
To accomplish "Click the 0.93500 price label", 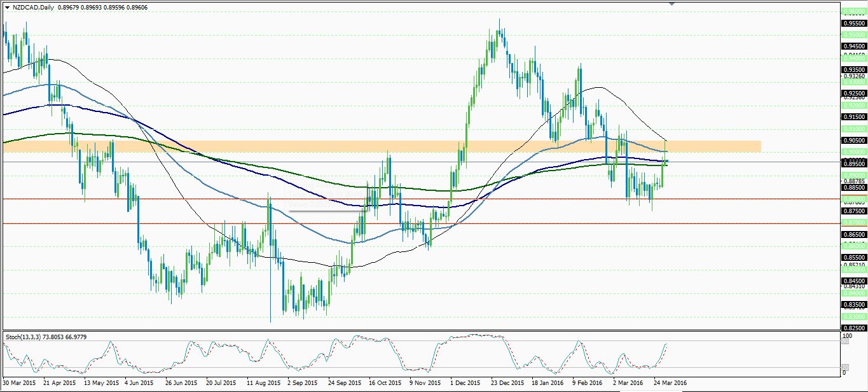I will click(x=854, y=70).
